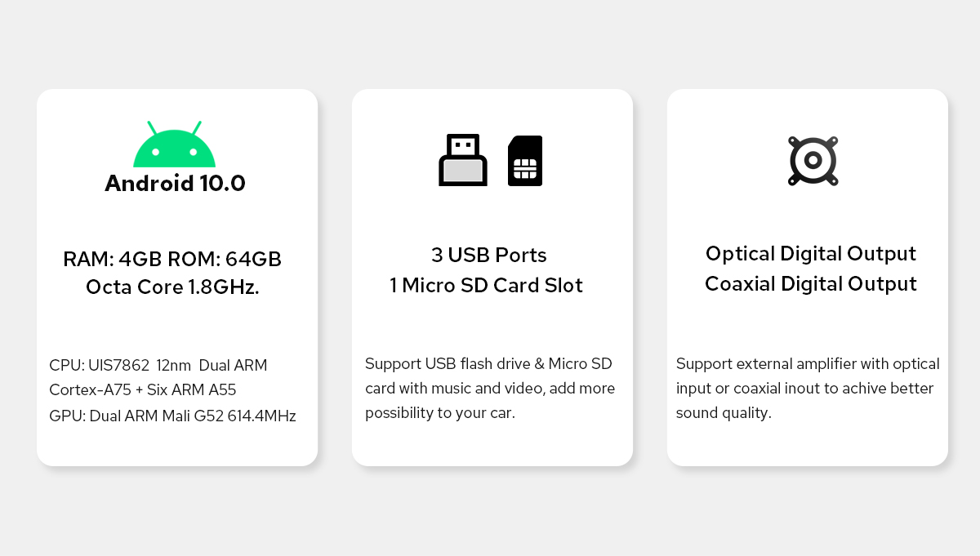Click the USB flash drive icon
The height and width of the screenshot is (556, 980).
pos(463,160)
